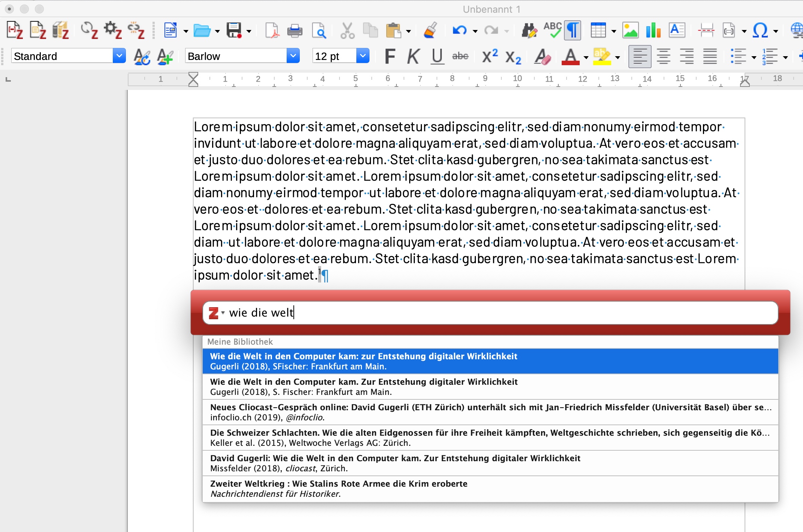Open Zotero document preferences gear icon
Viewport: 803px width, 532px height.
click(112, 30)
